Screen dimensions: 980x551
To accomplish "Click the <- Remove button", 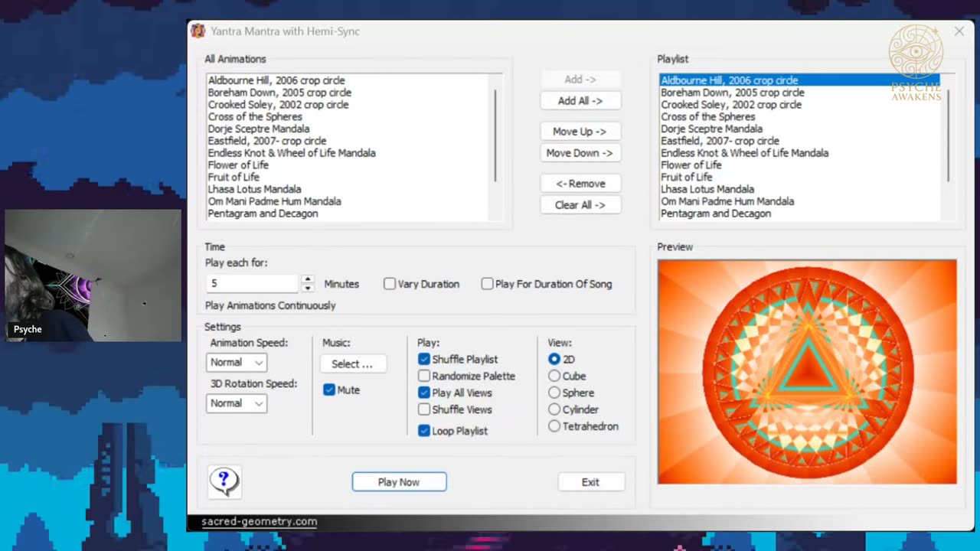I will pyautogui.click(x=580, y=184).
